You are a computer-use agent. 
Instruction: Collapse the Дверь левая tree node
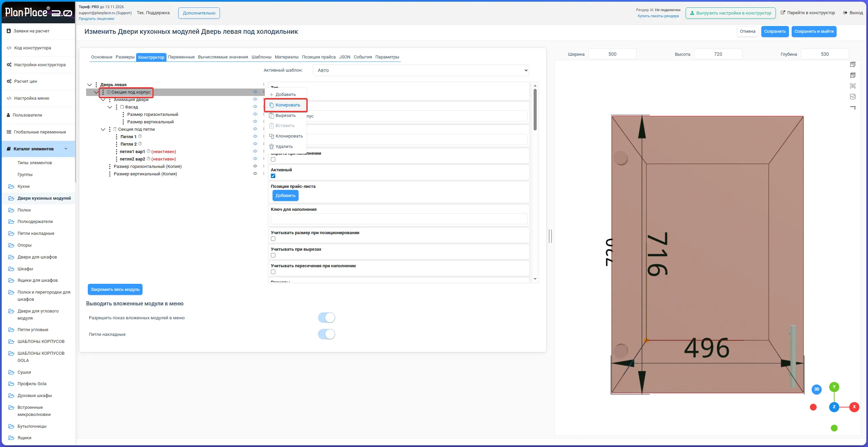pos(90,85)
